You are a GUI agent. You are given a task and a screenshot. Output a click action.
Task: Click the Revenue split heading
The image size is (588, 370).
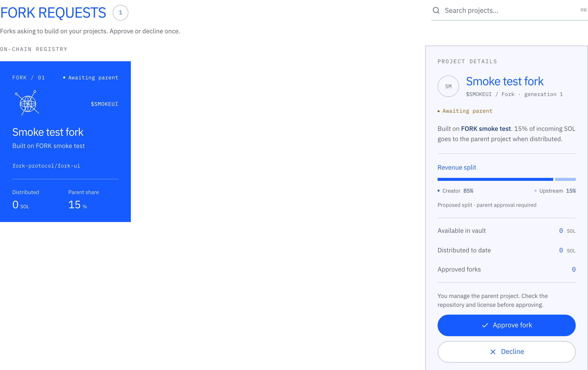tap(457, 167)
